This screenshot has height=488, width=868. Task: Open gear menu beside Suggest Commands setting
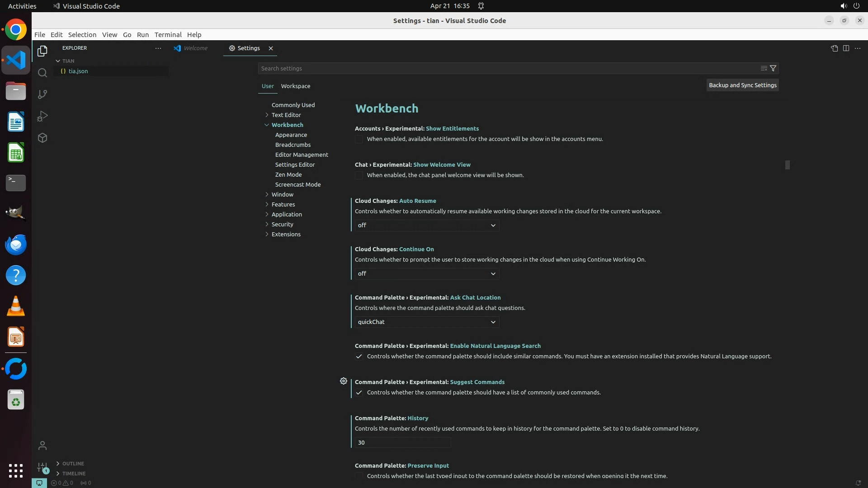point(344,381)
